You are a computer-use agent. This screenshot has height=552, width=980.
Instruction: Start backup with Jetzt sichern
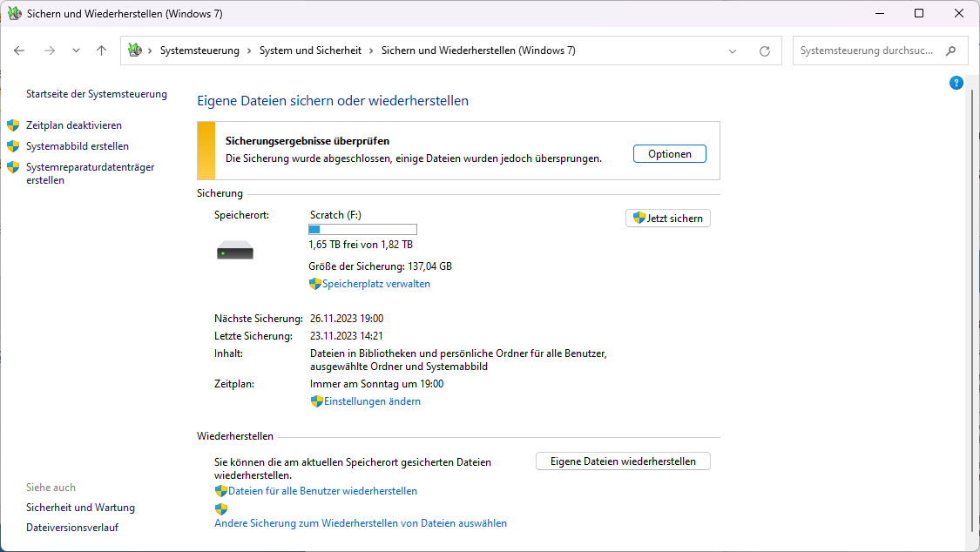pyautogui.click(x=667, y=218)
